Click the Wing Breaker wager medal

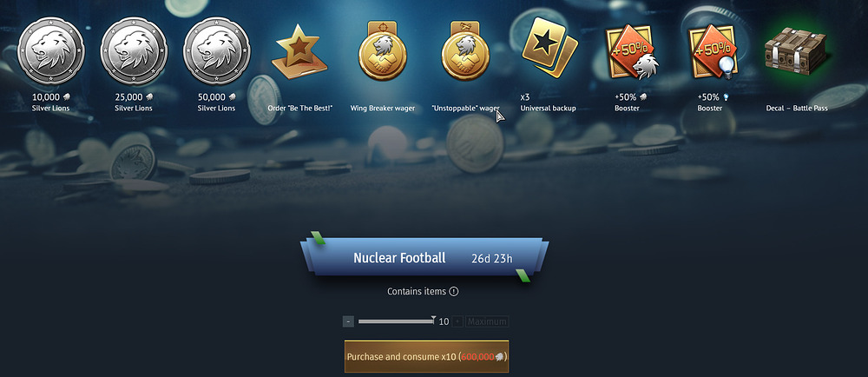pyautogui.click(x=383, y=51)
